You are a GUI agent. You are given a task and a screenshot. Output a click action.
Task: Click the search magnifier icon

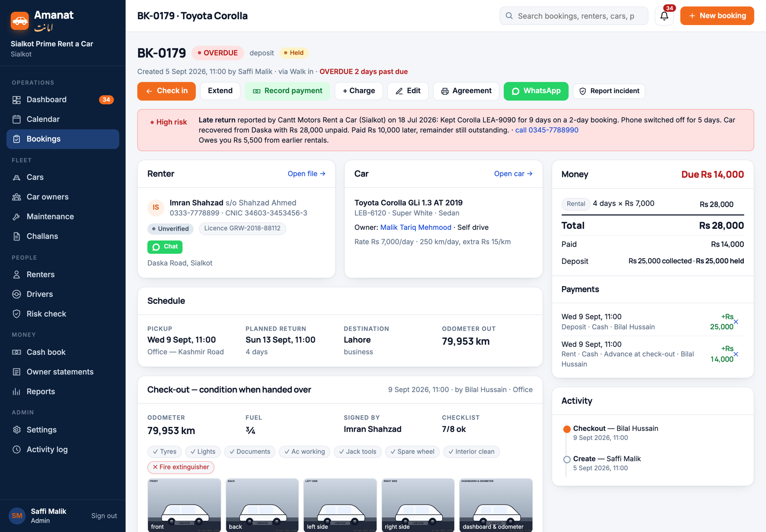point(509,16)
